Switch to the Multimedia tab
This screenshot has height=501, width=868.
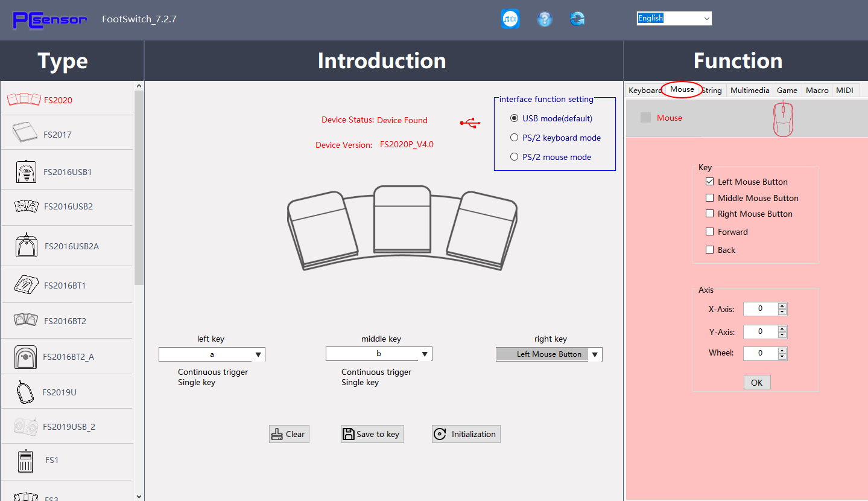click(750, 90)
